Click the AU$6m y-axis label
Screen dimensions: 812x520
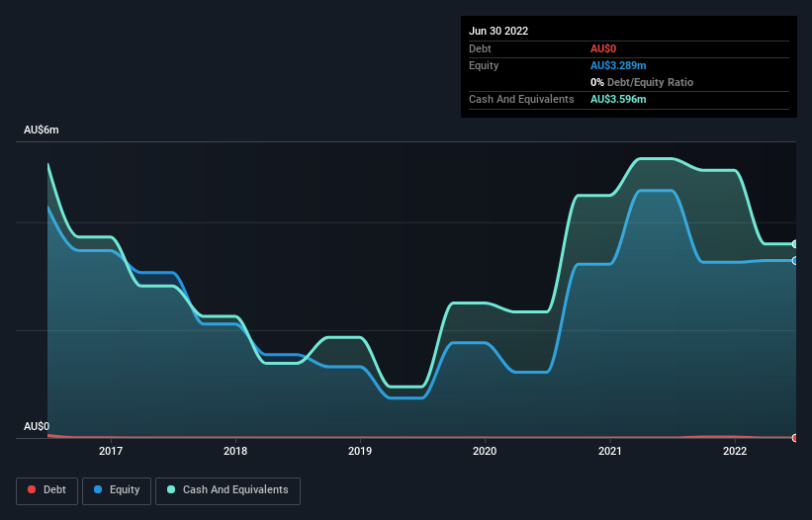pos(42,130)
